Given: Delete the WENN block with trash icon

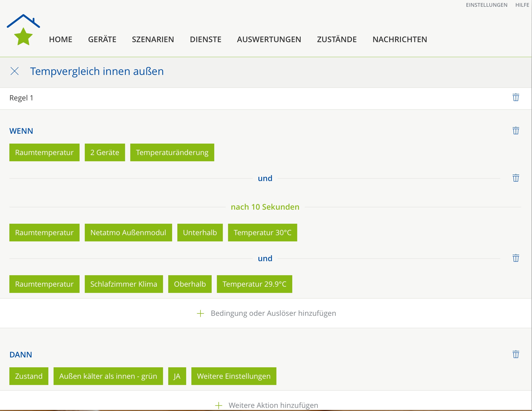Looking at the screenshot, I should 516,131.
